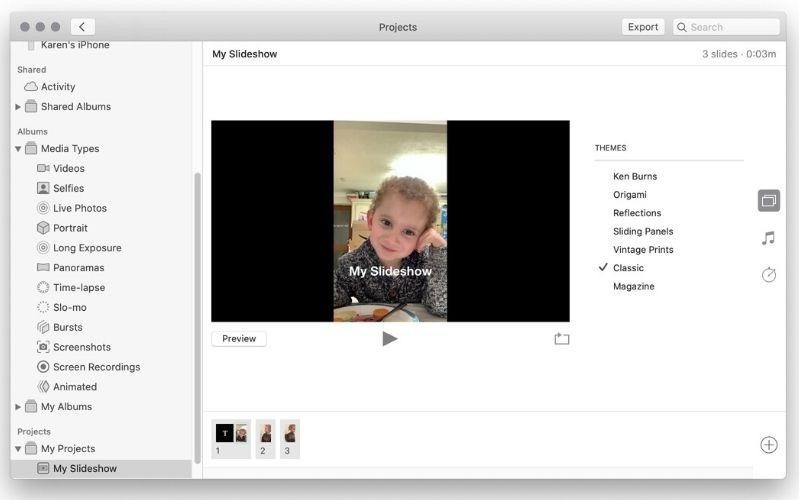Select the Magazine theme
The height and width of the screenshot is (500, 799).
click(633, 286)
